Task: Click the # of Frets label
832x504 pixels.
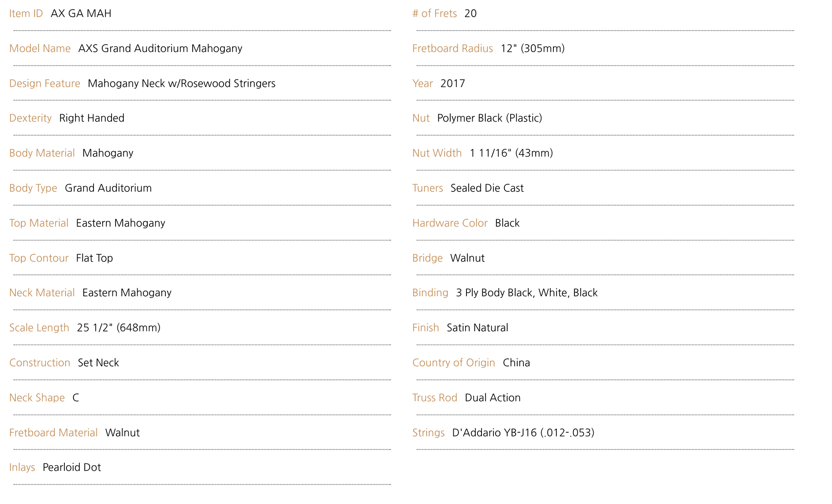Action: coord(434,13)
